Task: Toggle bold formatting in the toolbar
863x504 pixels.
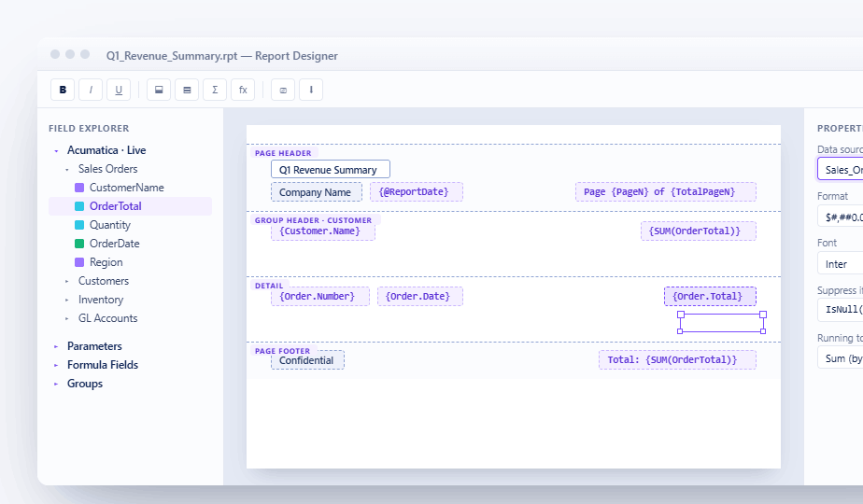Action: tap(63, 90)
